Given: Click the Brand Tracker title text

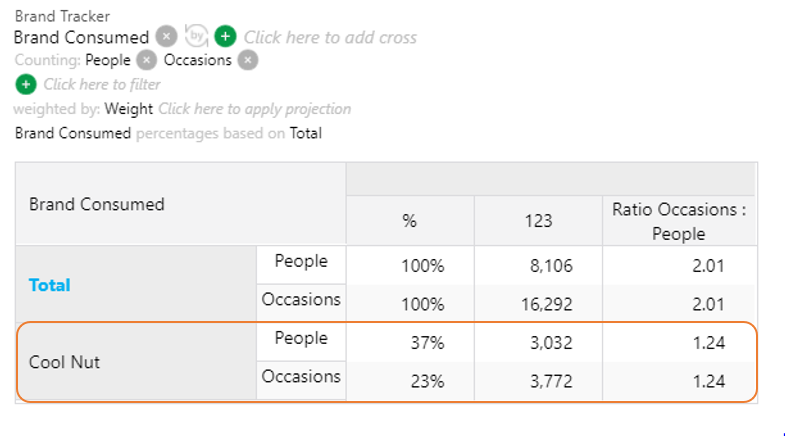Looking at the screenshot, I should 62,16.
